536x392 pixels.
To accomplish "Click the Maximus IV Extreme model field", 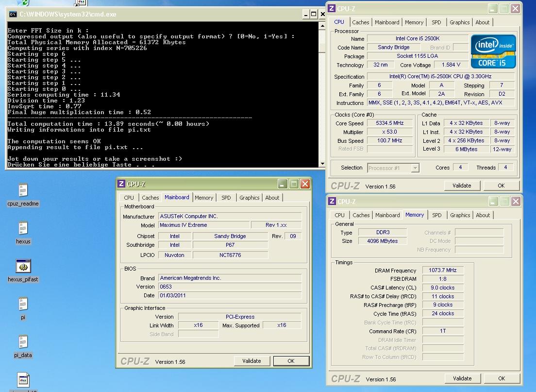I will (204, 225).
